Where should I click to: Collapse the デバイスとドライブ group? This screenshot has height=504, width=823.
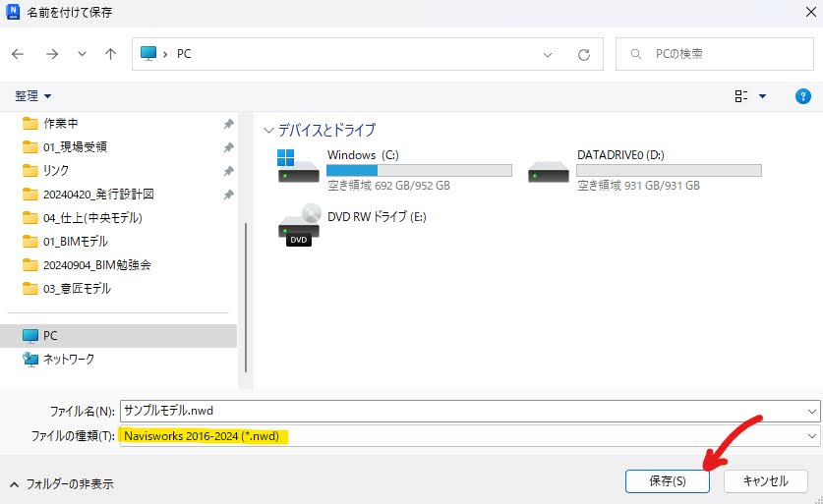click(x=268, y=130)
